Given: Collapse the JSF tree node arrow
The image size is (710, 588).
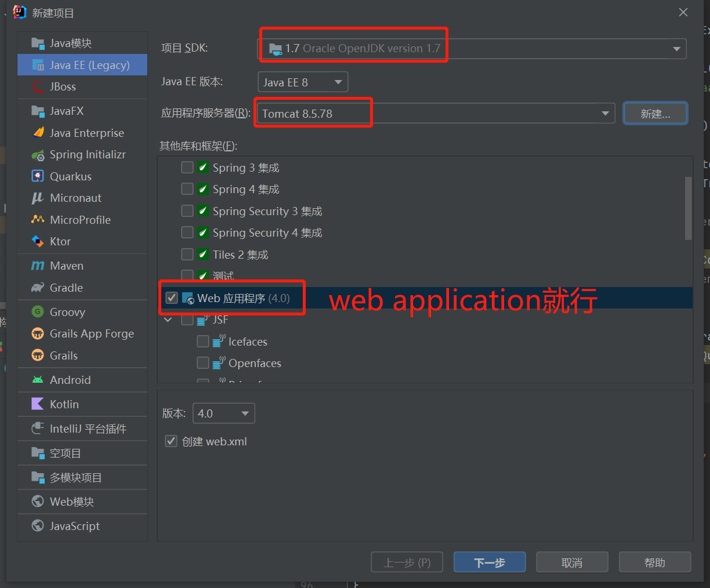Looking at the screenshot, I should click(x=168, y=320).
